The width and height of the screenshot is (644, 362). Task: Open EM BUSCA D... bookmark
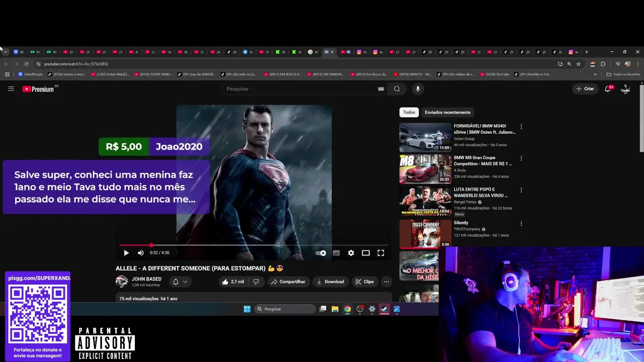click(x=283, y=74)
